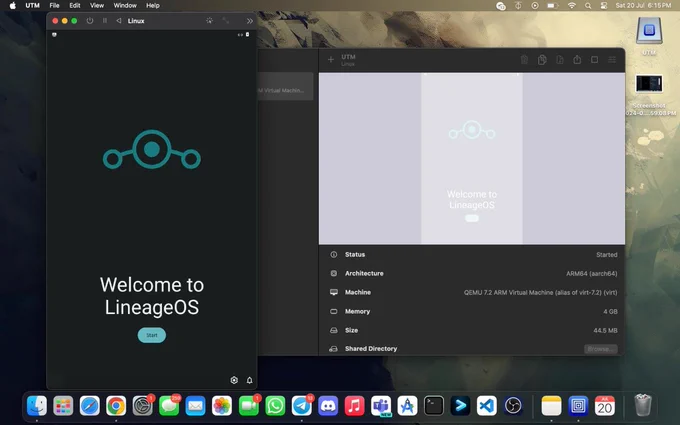The image size is (680, 425).
Task: Open Visual Studio Code from the dock
Action: pos(487,406)
